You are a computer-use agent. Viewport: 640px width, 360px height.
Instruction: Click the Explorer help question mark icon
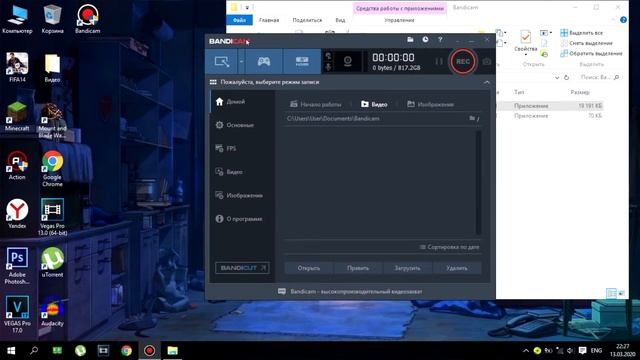click(623, 20)
